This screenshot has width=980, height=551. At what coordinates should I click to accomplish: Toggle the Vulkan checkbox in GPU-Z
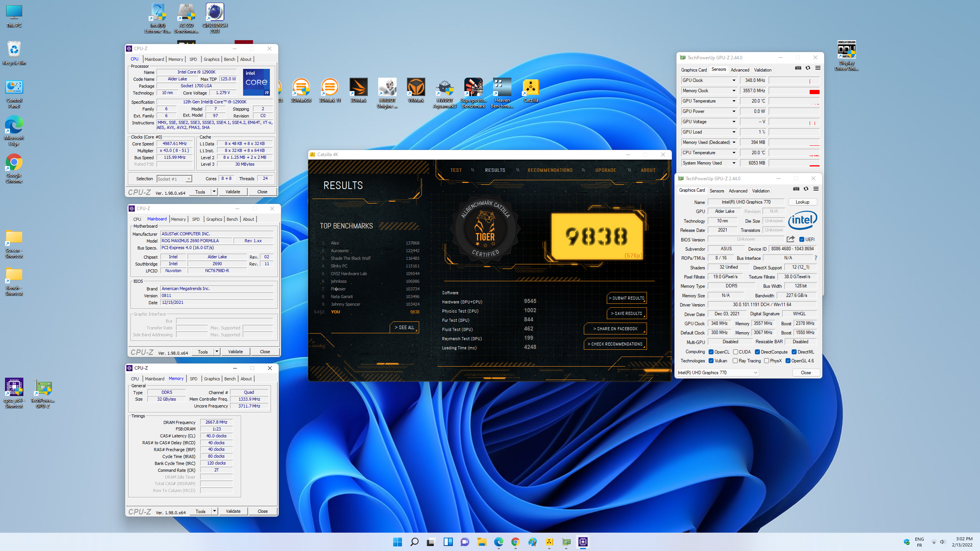pos(711,361)
